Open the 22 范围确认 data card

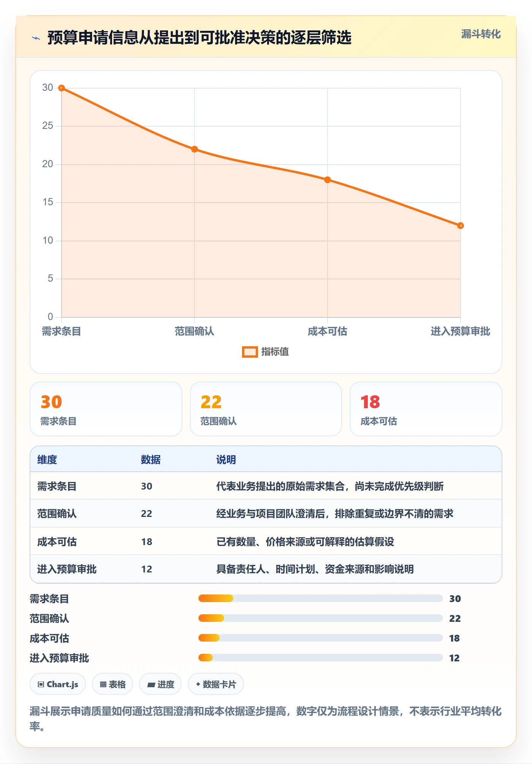pyautogui.click(x=266, y=409)
